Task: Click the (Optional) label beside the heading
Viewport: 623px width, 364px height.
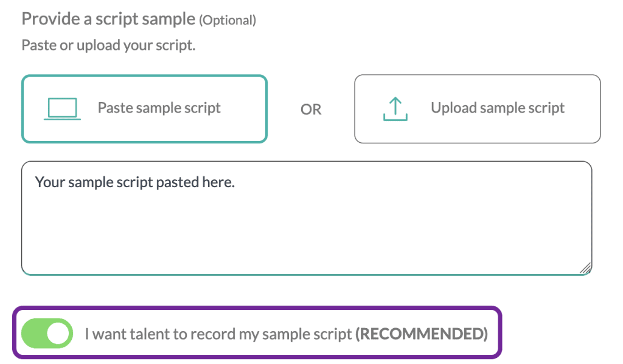Action: [228, 20]
